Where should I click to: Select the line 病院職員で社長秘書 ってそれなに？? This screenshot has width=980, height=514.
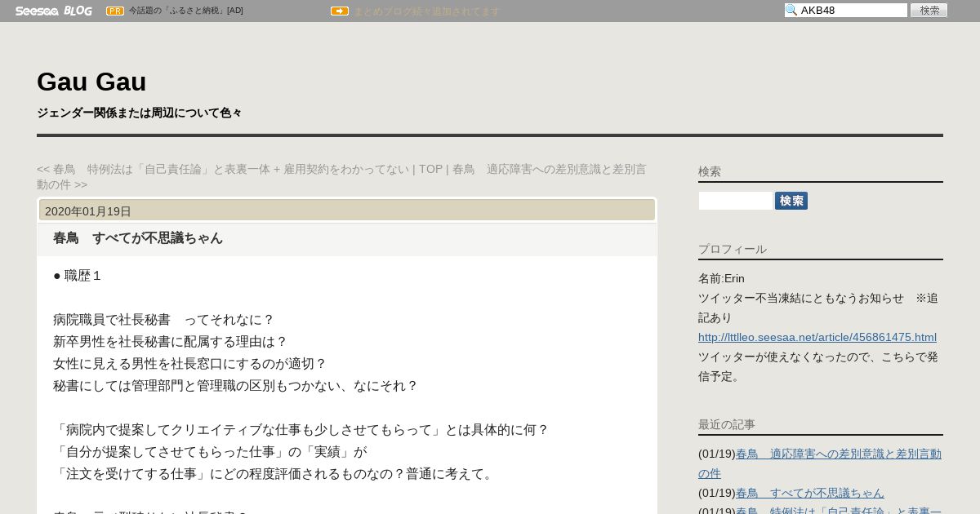(x=164, y=320)
